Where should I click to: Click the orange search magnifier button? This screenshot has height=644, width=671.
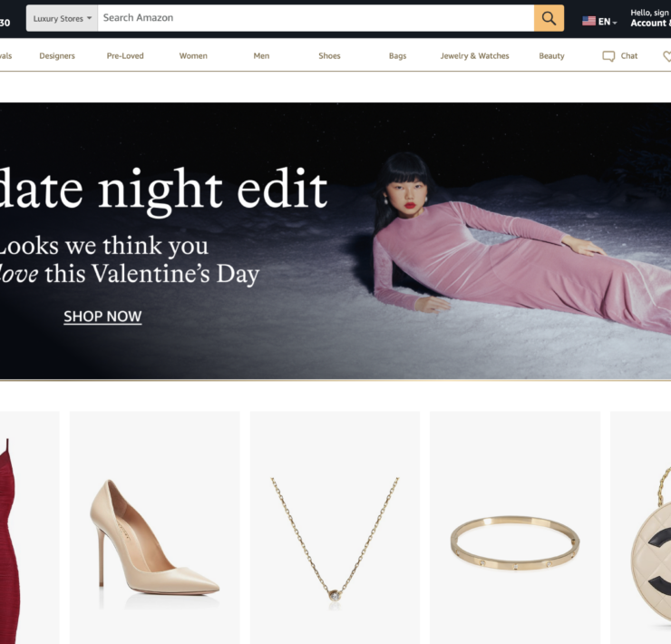549,18
